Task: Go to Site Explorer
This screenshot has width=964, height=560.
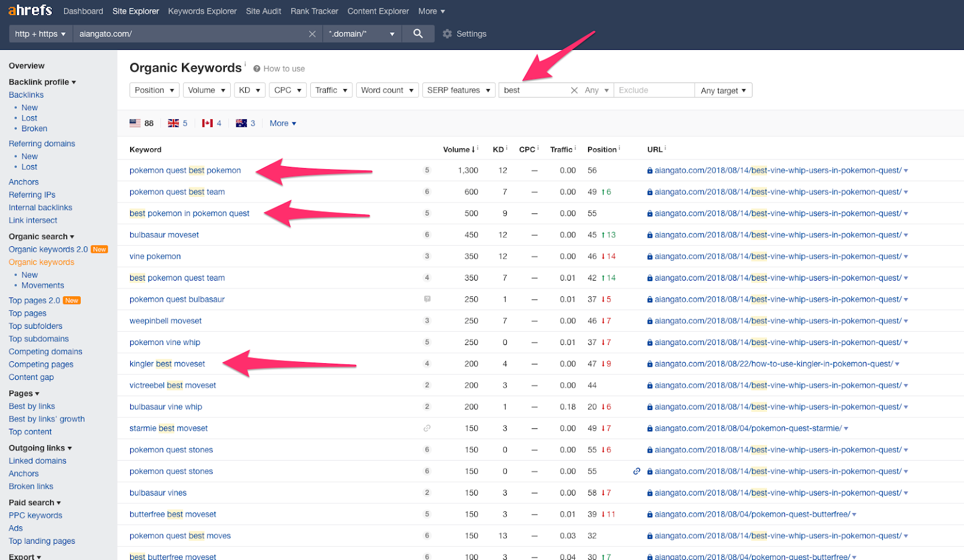Action: click(136, 11)
